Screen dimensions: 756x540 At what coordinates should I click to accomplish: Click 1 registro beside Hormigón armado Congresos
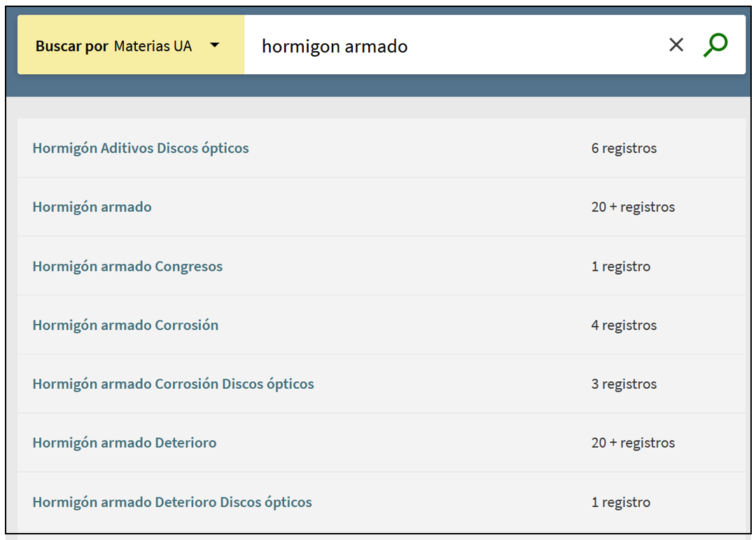tap(620, 267)
